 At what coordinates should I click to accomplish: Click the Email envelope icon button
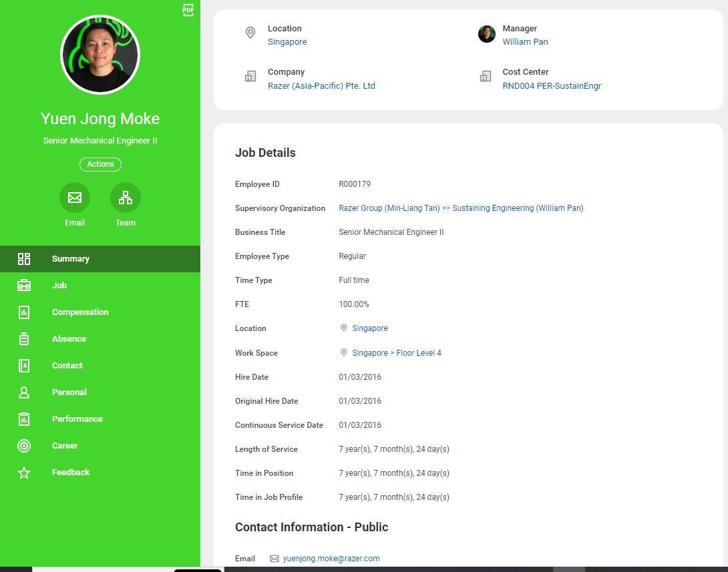coord(75,198)
